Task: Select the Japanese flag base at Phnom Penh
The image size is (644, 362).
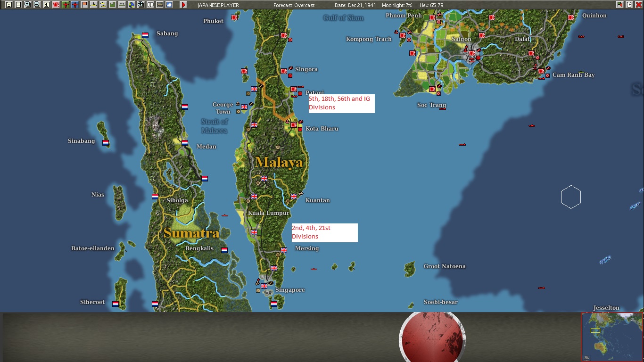Action: point(432,17)
